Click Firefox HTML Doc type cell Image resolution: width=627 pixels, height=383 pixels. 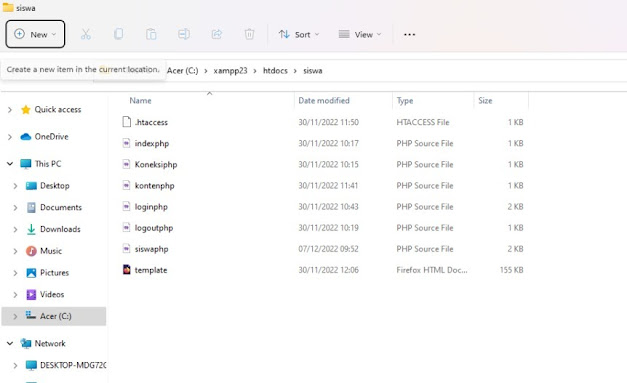[432, 270]
